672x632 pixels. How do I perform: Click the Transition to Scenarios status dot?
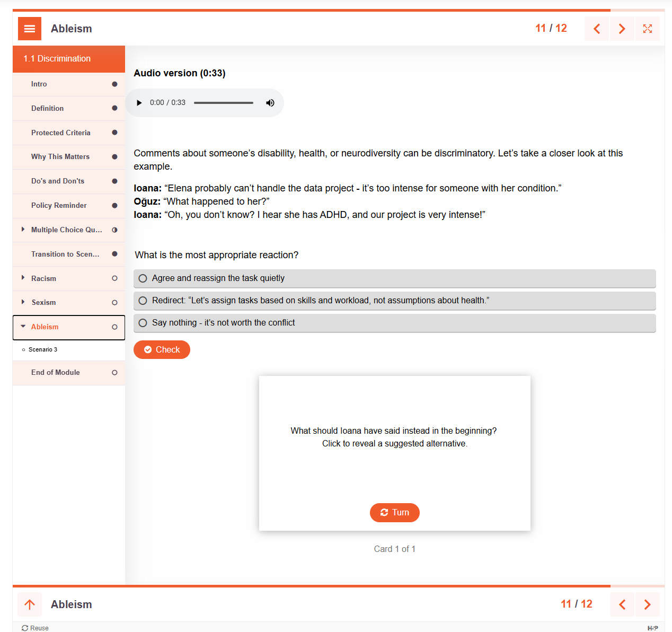(114, 254)
